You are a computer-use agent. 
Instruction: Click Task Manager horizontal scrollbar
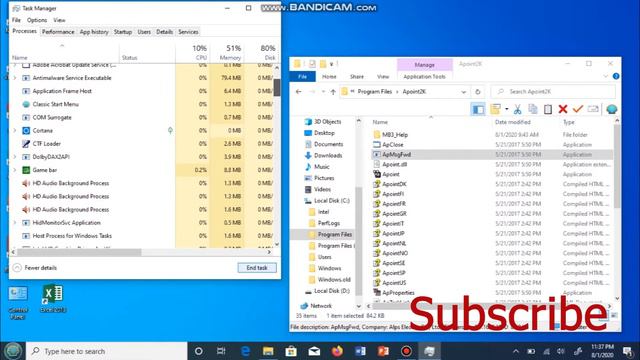[x=80, y=252]
